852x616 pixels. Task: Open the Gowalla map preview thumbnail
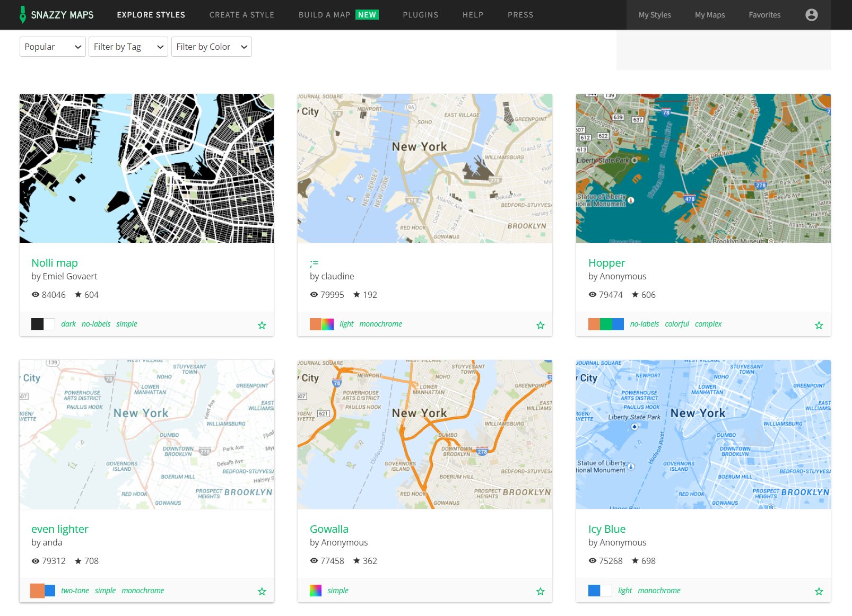[x=425, y=435]
